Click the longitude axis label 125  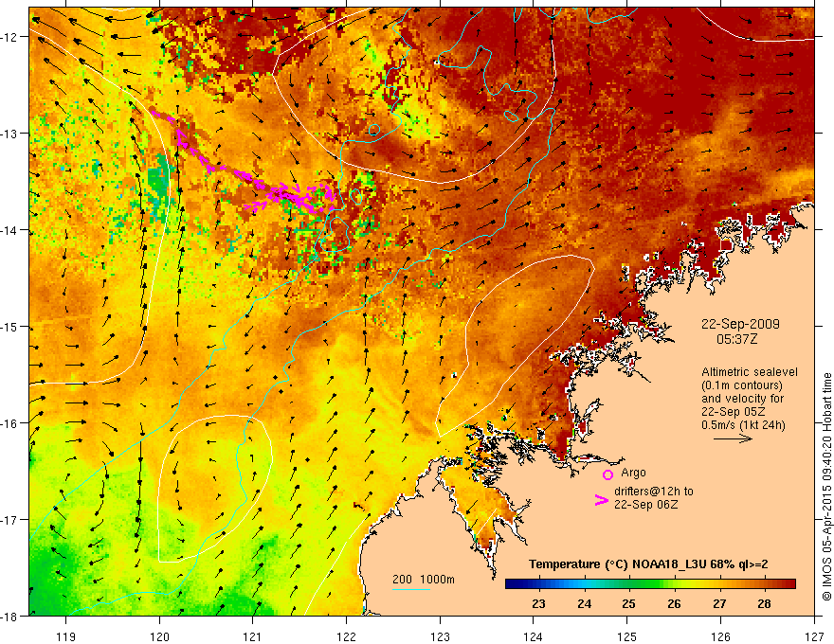tap(627, 636)
